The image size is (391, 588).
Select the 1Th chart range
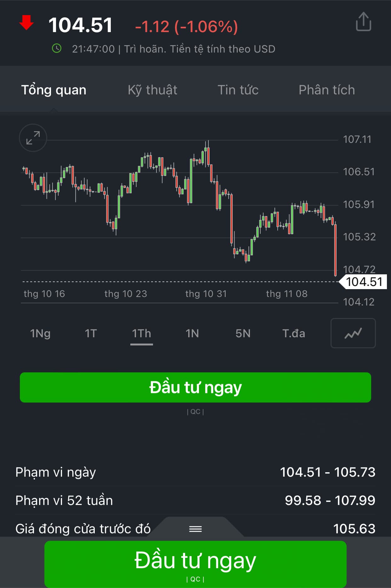[141, 333]
